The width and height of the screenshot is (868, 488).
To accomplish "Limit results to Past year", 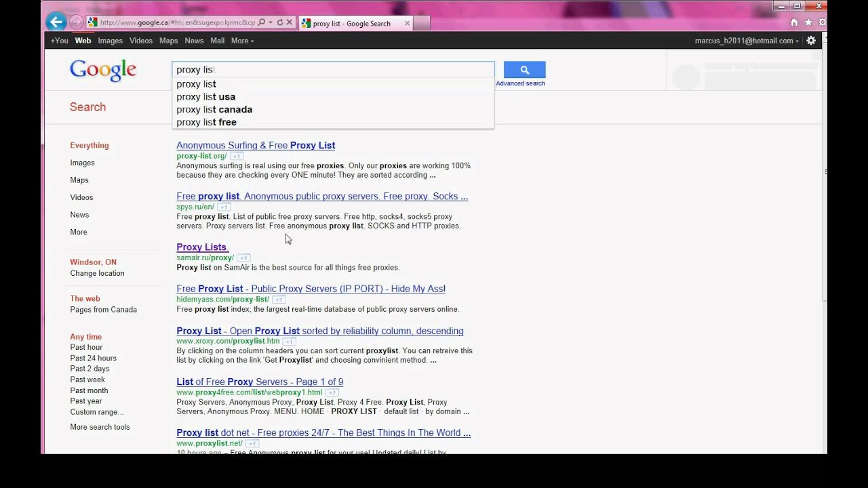I will click(86, 401).
